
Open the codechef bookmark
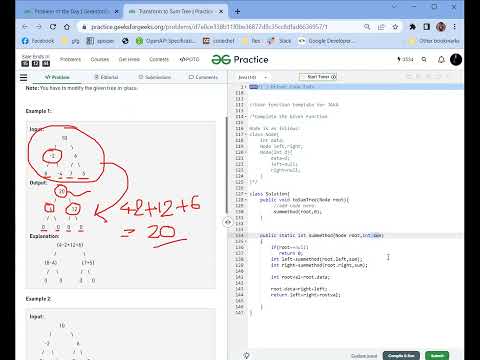pyautogui.click(x=219, y=41)
